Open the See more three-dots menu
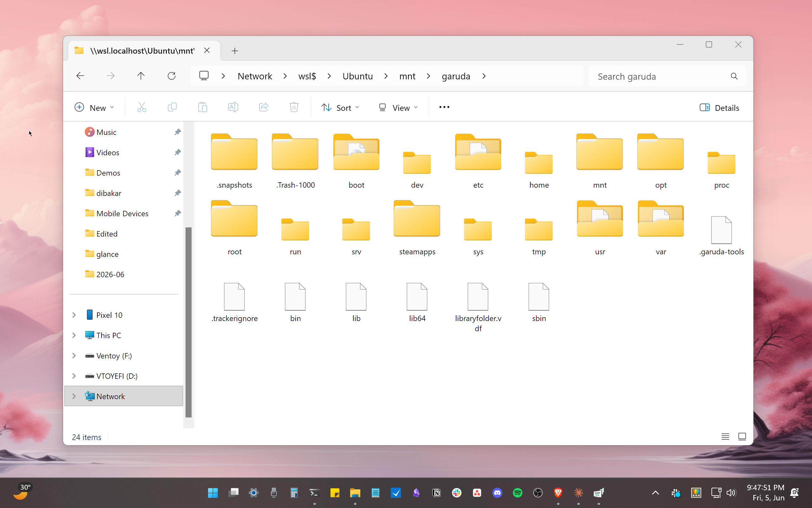The height and width of the screenshot is (508, 812). tap(444, 108)
